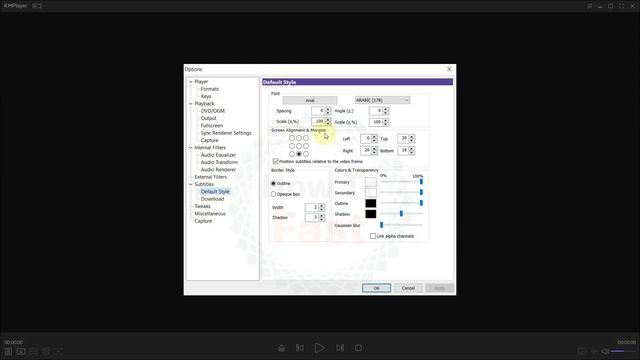Select the top-left screen alignment radio

coord(292,138)
